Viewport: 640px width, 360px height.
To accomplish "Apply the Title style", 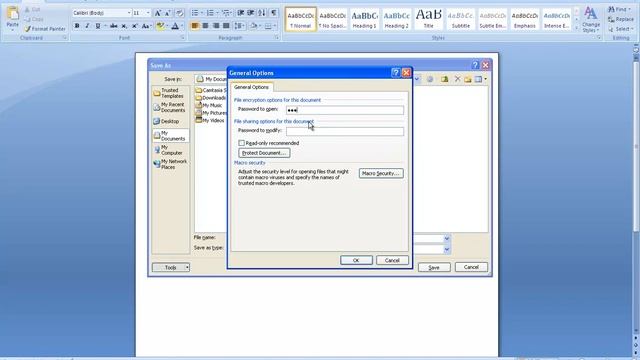I will [x=429, y=19].
